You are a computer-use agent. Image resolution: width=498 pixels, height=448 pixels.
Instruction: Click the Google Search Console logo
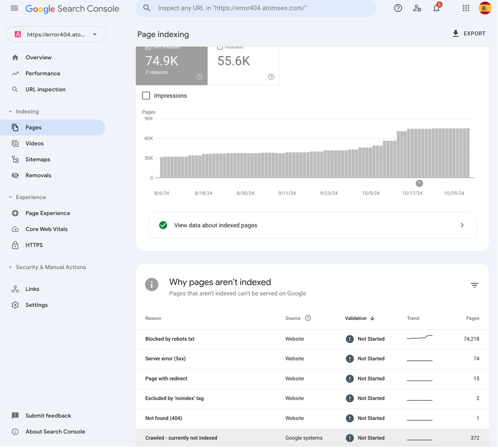click(72, 9)
